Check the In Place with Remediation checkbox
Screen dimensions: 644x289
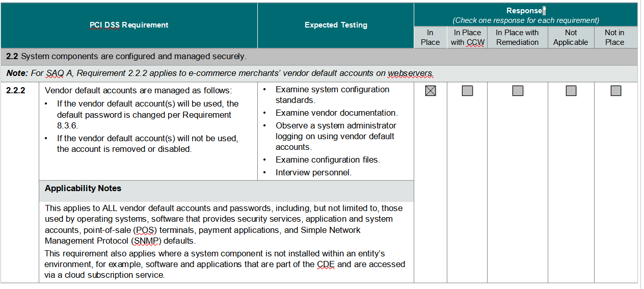(518, 91)
